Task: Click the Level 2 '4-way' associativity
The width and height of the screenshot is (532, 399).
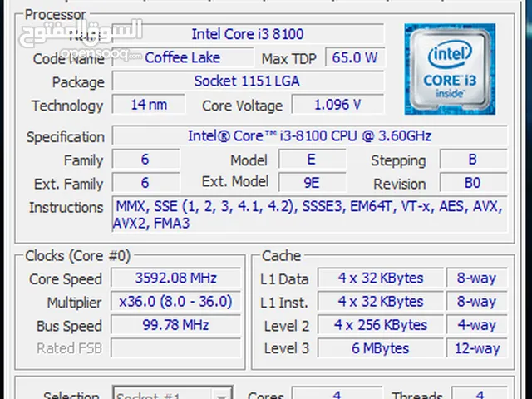Action: coord(477,325)
